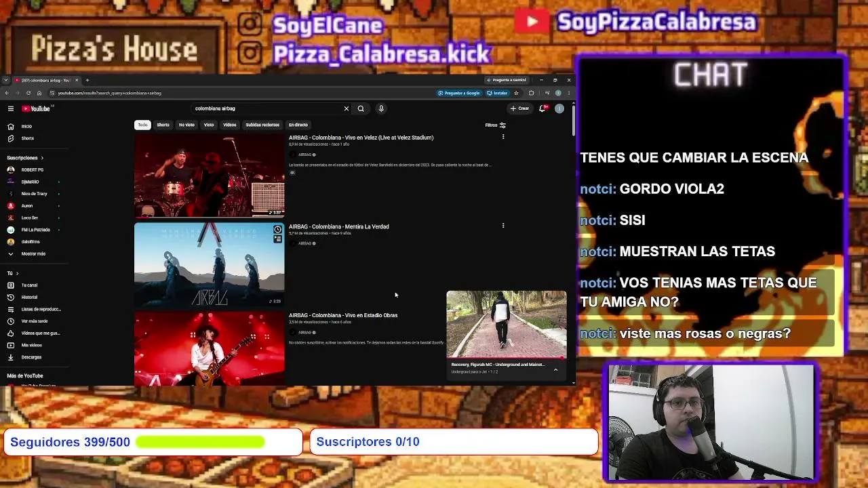
Task: Select the En directo filter chip
Action: pos(298,125)
